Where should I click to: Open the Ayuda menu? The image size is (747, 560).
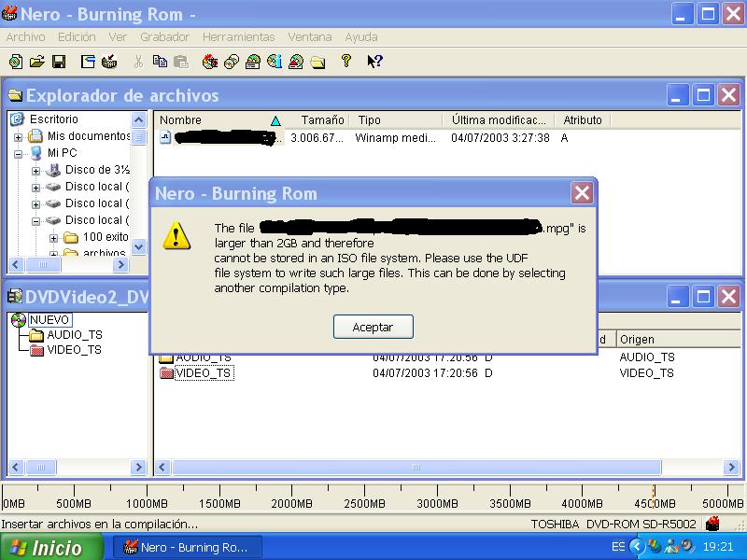point(361,36)
